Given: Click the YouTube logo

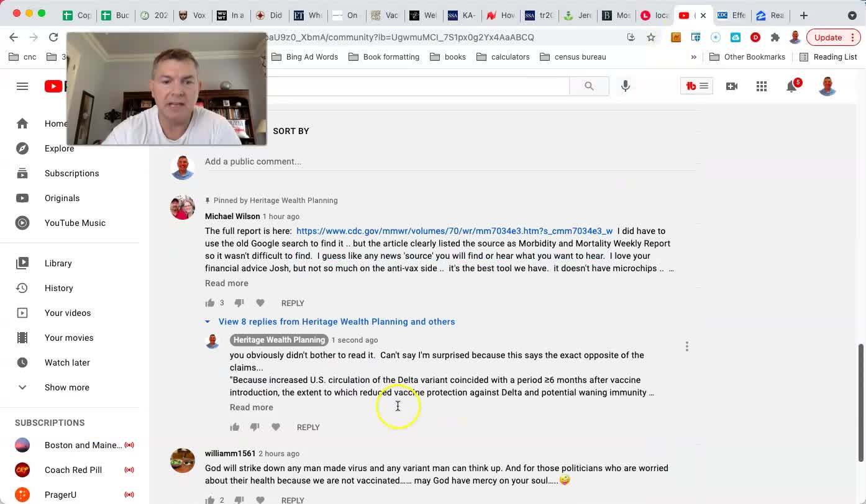Looking at the screenshot, I should coord(55,86).
